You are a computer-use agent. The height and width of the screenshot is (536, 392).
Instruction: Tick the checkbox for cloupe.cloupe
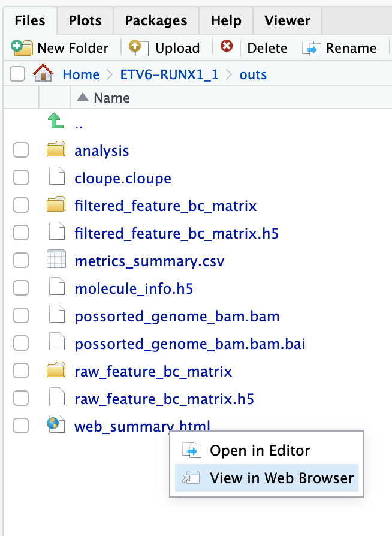tap(21, 178)
